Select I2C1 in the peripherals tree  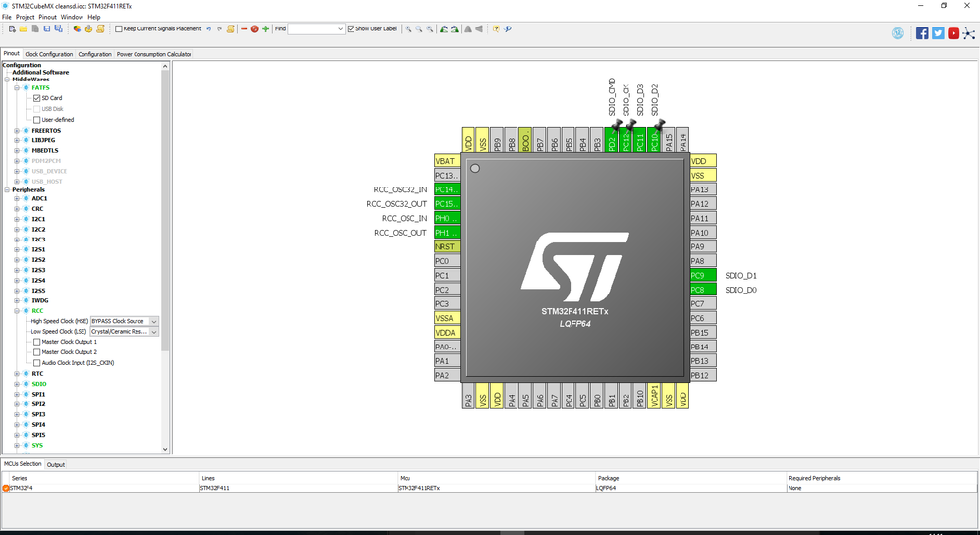point(38,219)
